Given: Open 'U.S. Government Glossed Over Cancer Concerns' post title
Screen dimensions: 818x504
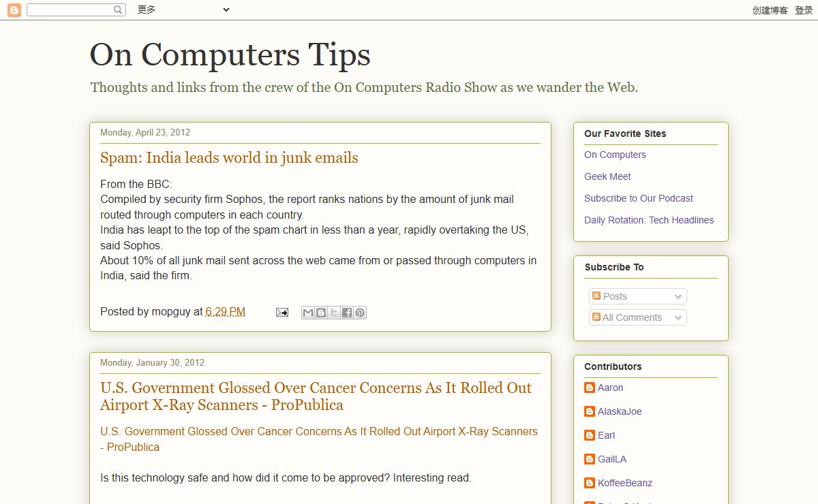Looking at the screenshot, I should 316,396.
